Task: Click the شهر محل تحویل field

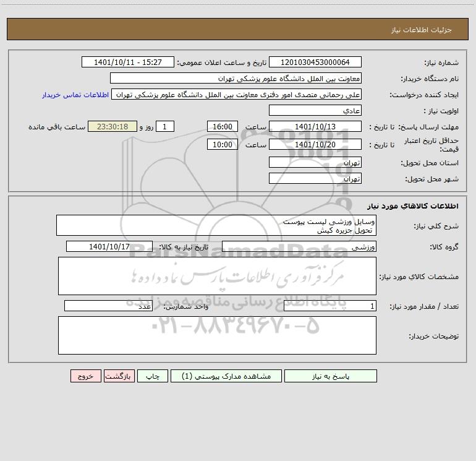Action: tap(315, 178)
